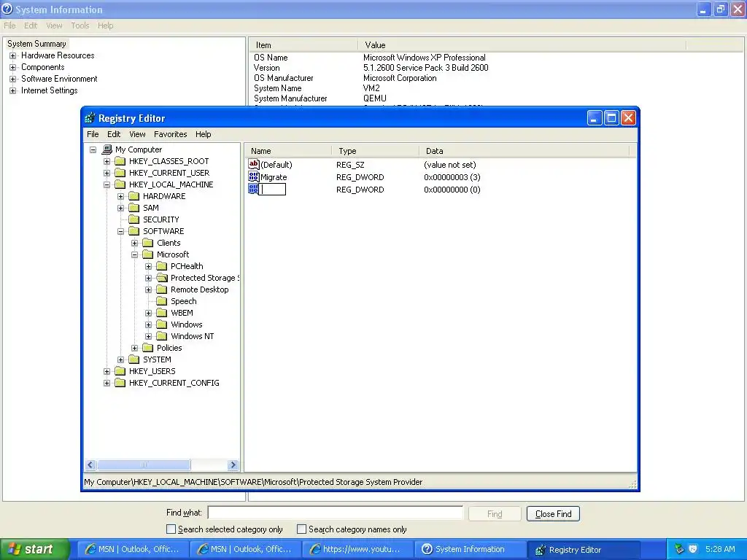Switch to System Information taskbar button
The height and width of the screenshot is (560, 747).
click(470, 550)
